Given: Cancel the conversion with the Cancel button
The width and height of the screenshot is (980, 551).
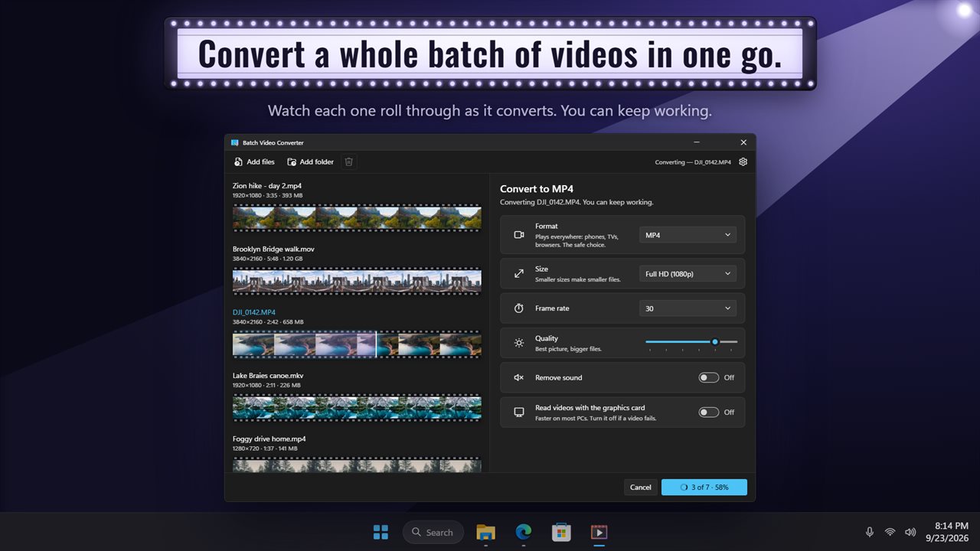Looking at the screenshot, I should (x=641, y=487).
